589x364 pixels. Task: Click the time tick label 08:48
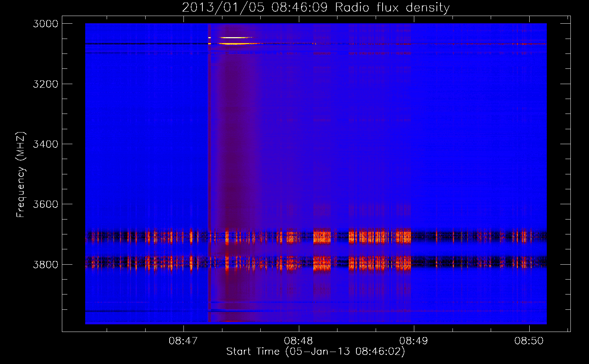[x=299, y=341]
